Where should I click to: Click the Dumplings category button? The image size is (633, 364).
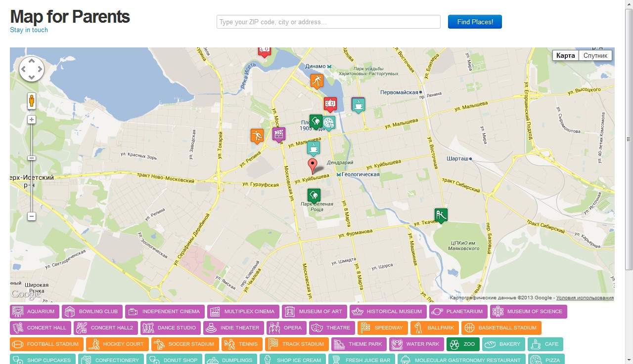click(x=231, y=359)
